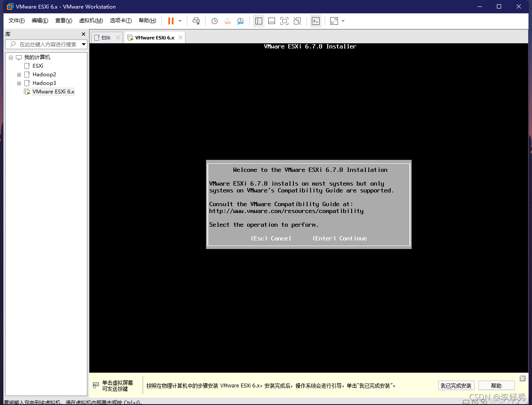Open the 编辑(E) menu
The image size is (532, 405).
click(x=40, y=21)
